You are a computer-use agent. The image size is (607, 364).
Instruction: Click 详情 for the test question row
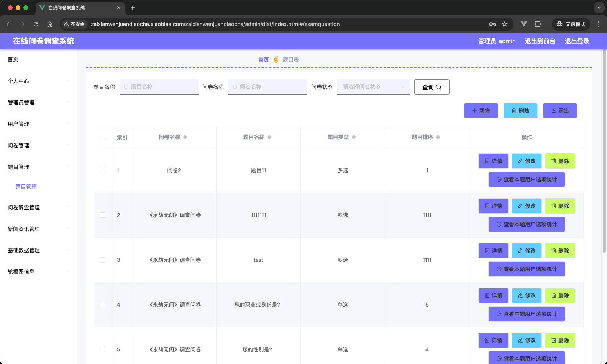[x=493, y=251]
